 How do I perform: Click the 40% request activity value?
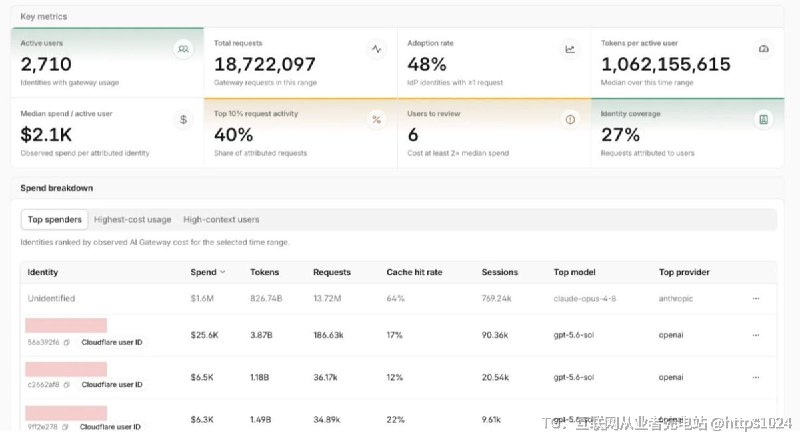pyautogui.click(x=233, y=135)
